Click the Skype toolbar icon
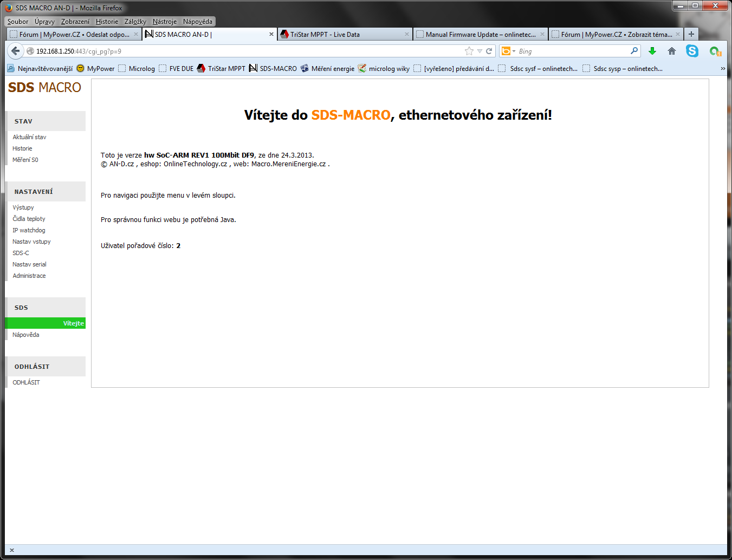Screen dimensions: 732x560 (x=692, y=51)
